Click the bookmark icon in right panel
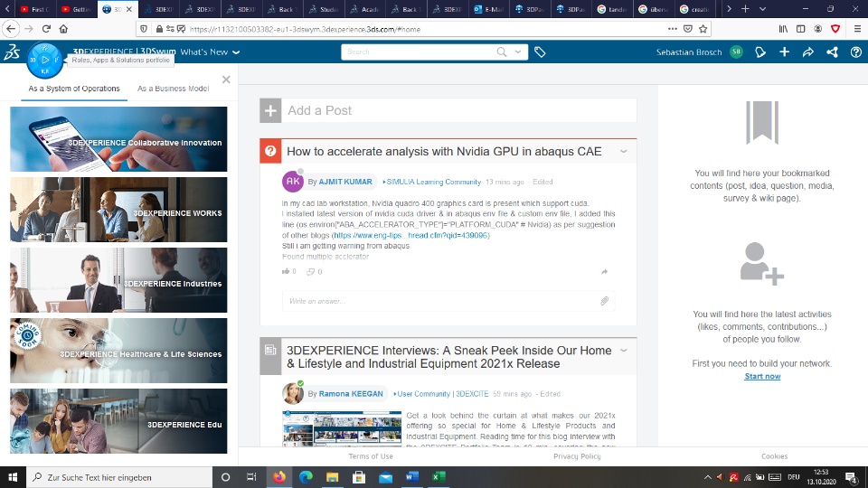 [x=762, y=122]
